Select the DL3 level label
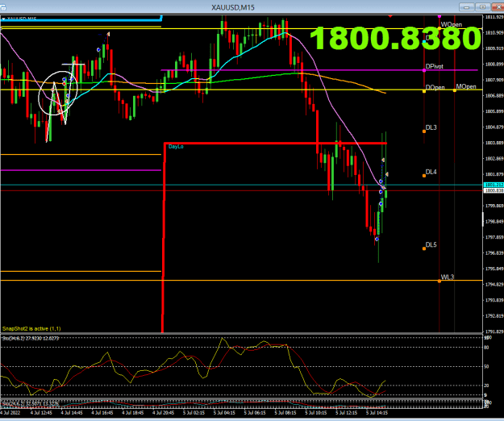504x421 pixels. coord(431,127)
